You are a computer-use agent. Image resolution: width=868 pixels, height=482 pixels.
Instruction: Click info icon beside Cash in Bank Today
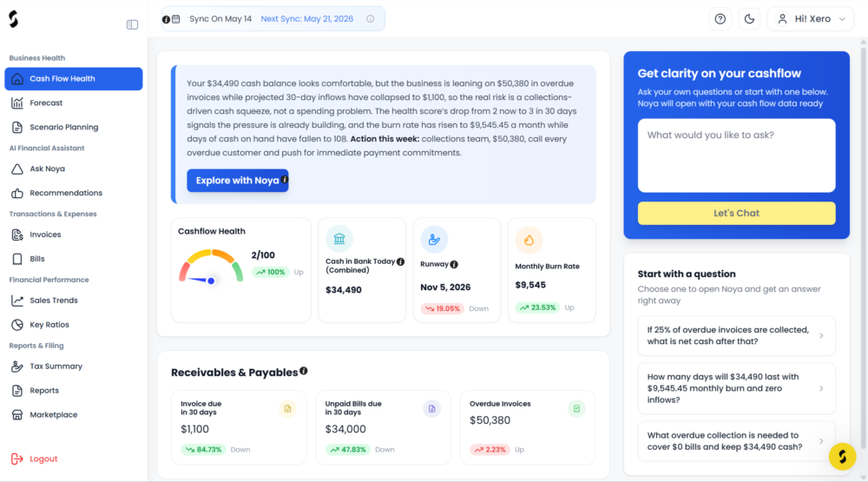pyautogui.click(x=400, y=261)
